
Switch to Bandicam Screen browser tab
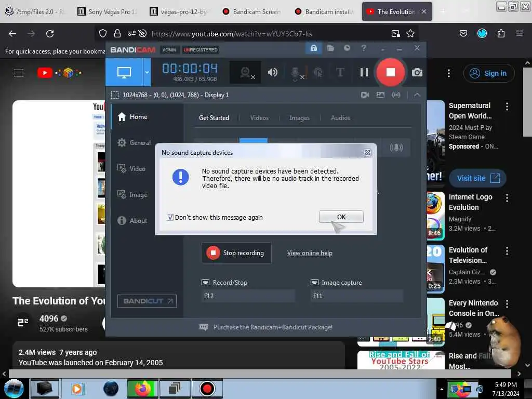251,12
